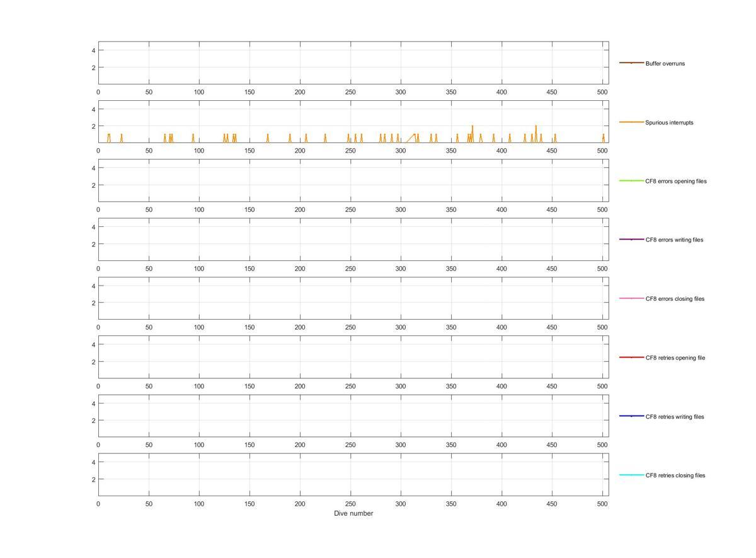Click the interrupt spike near dive 168
756x558 pixels.
click(x=268, y=138)
